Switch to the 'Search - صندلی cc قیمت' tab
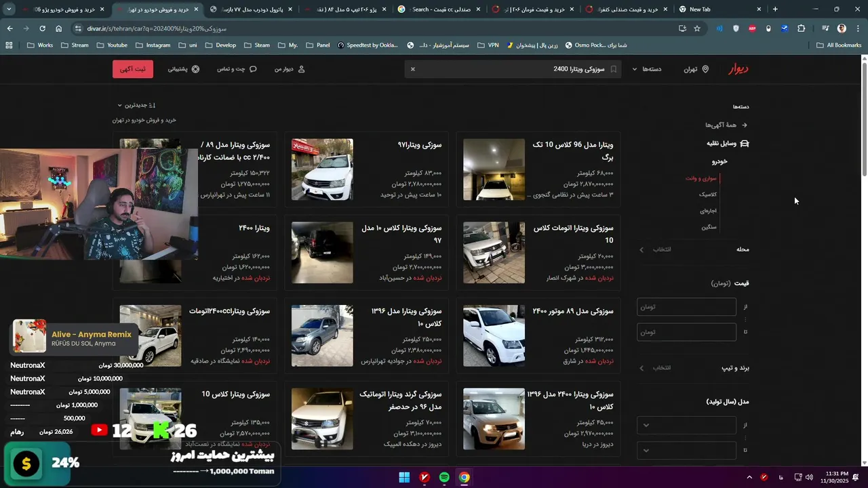Image resolution: width=868 pixels, height=488 pixels. [x=439, y=9]
